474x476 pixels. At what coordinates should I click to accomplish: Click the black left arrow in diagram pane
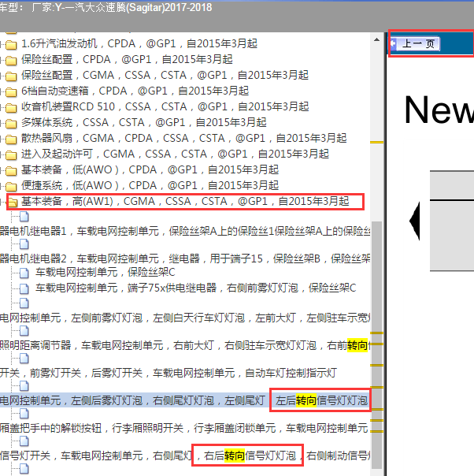point(415,221)
